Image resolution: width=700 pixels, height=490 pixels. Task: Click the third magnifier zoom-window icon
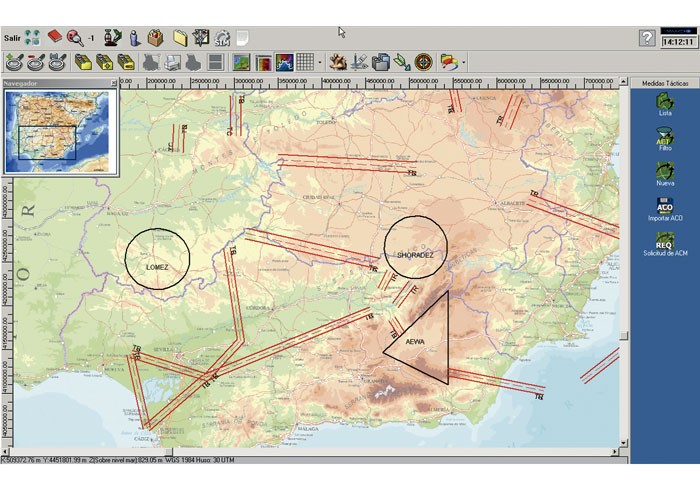tap(57, 62)
